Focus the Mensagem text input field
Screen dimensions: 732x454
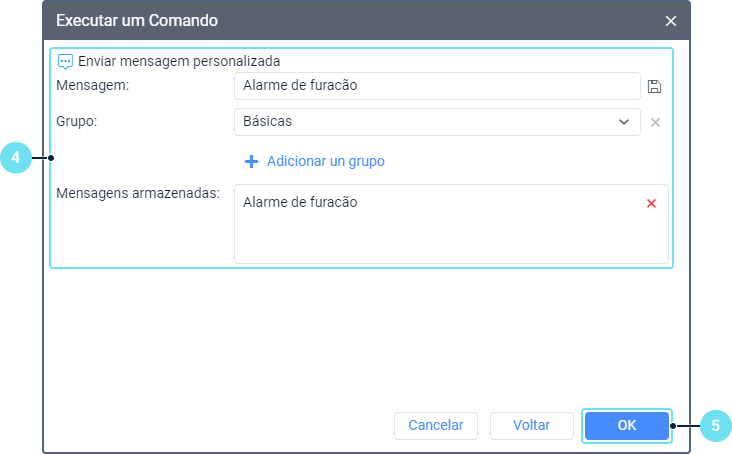coord(436,86)
